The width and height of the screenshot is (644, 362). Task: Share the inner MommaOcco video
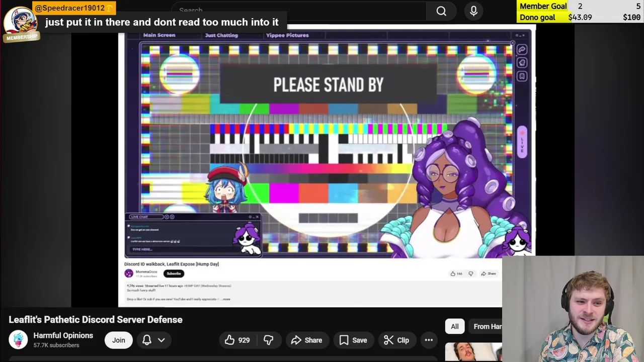pyautogui.click(x=489, y=274)
